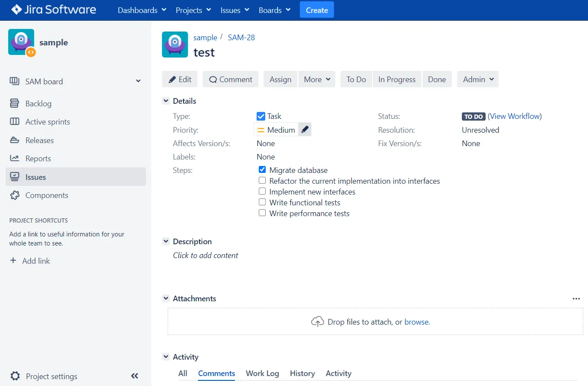Click the TO DO status badge
588x386 pixels.
pos(474,116)
